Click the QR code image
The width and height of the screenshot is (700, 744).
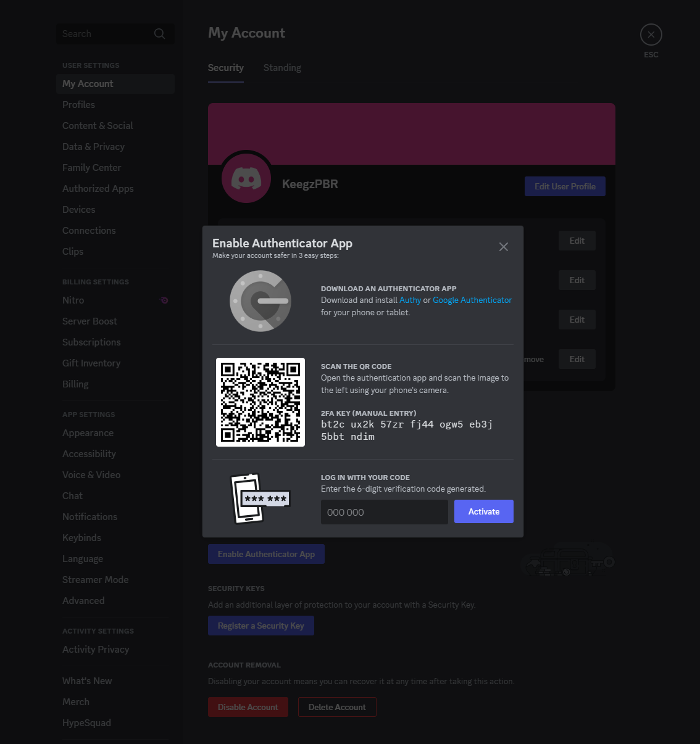point(260,402)
